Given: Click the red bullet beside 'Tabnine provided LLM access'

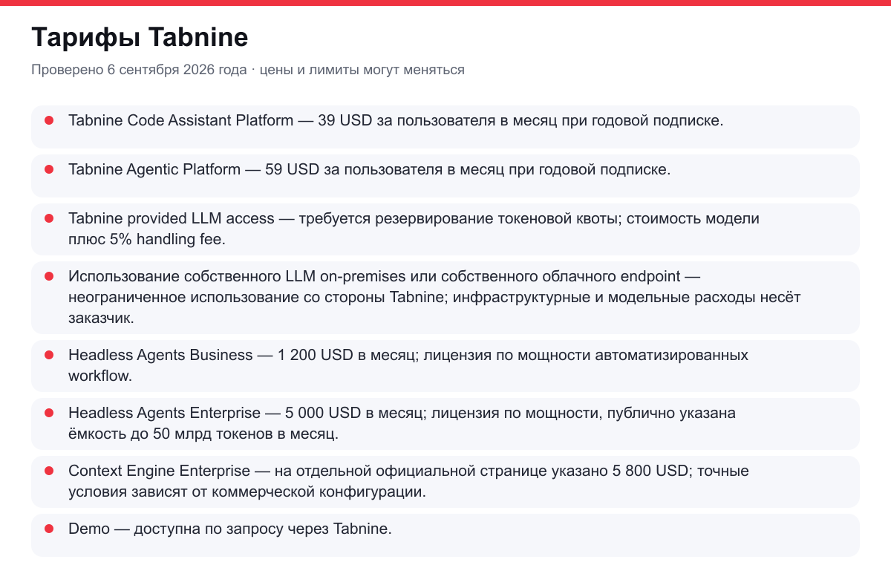Looking at the screenshot, I should 49,218.
